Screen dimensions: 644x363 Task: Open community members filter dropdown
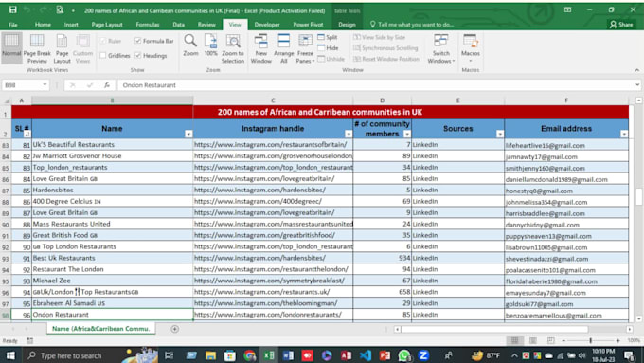tap(407, 134)
